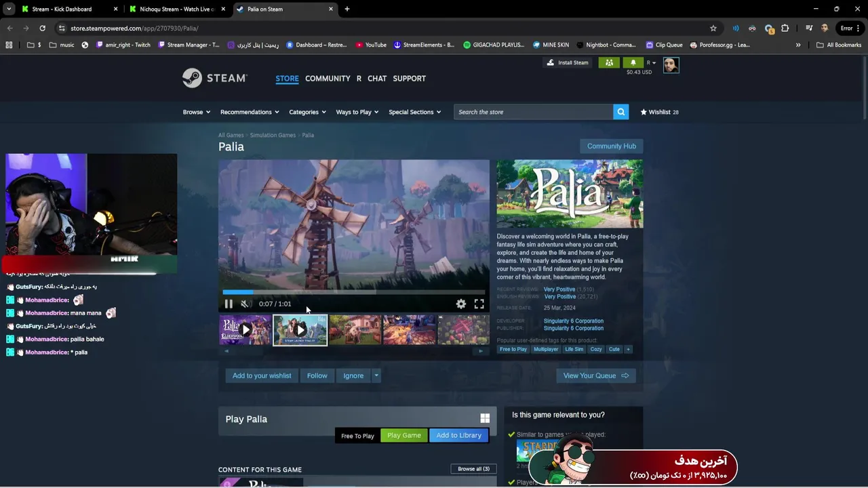Open the SUPPORT section

[x=409, y=79]
